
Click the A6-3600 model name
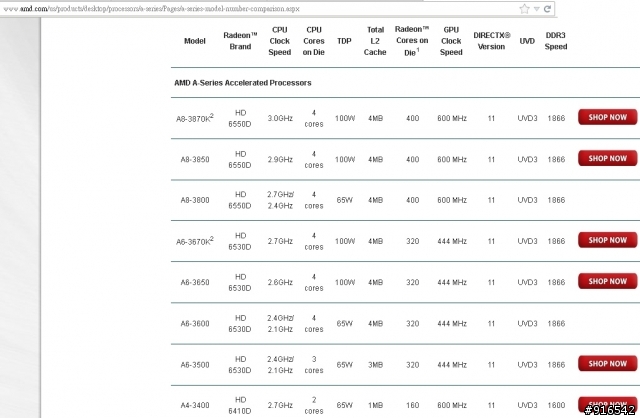tap(195, 324)
